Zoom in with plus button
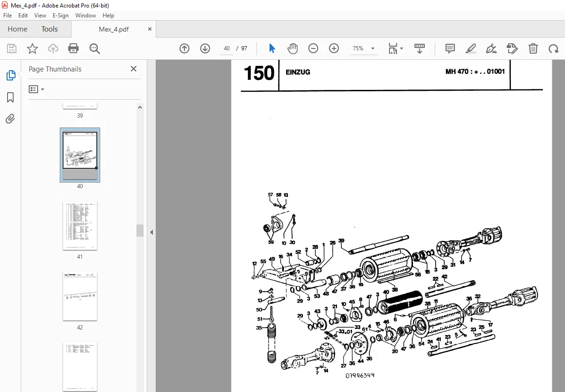The image size is (565, 392). (x=334, y=48)
